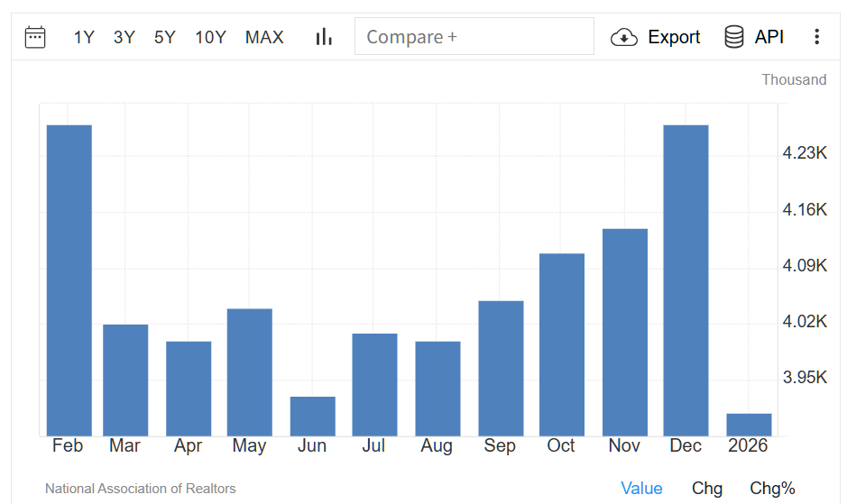
Task: Click the API label text
Action: (769, 37)
